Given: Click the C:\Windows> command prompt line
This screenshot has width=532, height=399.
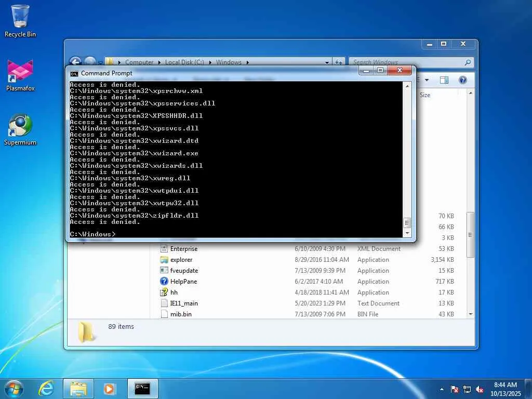Looking at the screenshot, I should (x=92, y=234).
